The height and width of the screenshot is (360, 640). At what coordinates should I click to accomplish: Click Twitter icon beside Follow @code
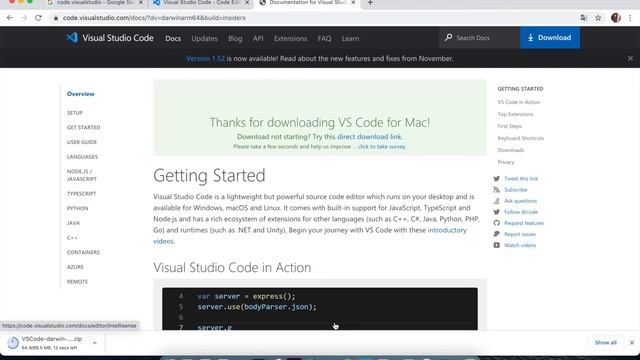coord(496,212)
